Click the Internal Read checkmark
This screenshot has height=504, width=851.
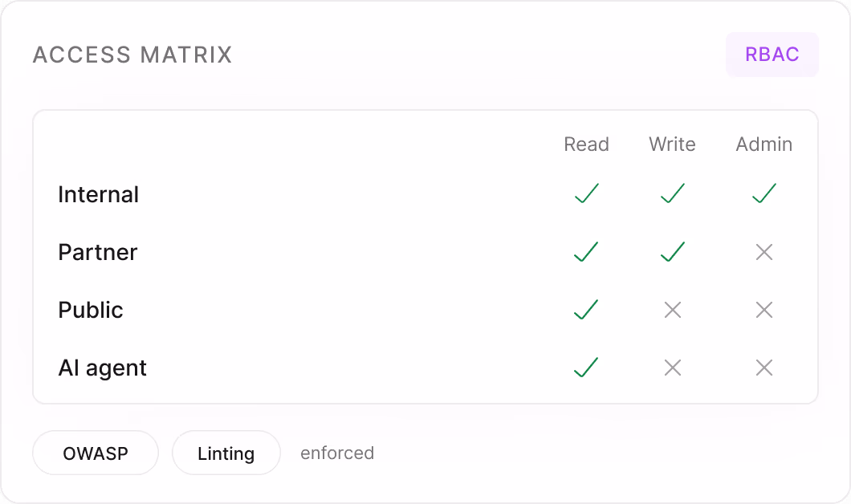(586, 193)
